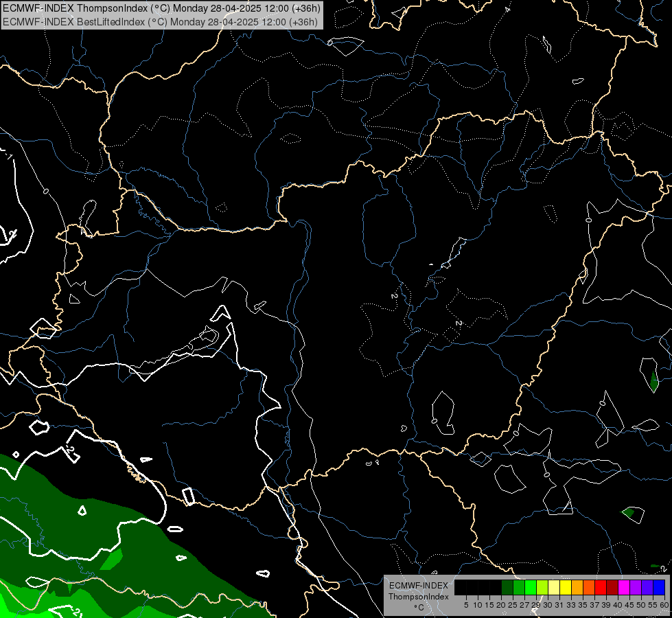Click the legend label ECMWF-INDEX
This screenshot has height=618, width=672.
[419, 586]
